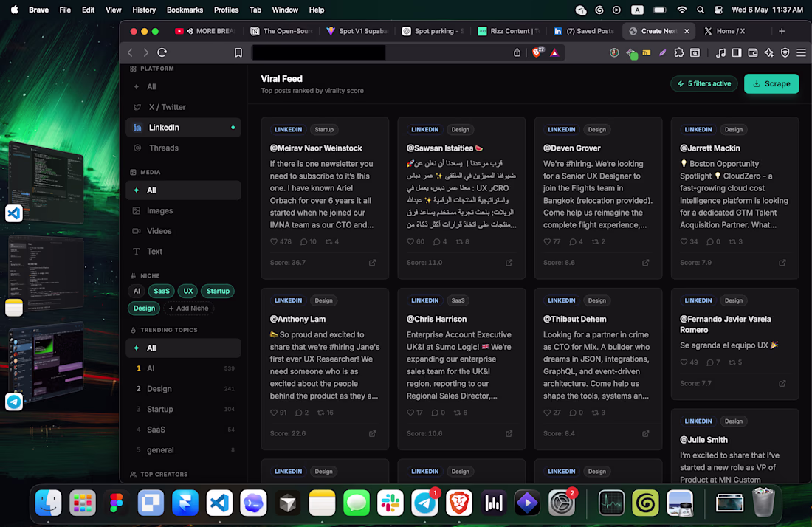Switch to Home / X tab
Viewport: 812px width, 527px height.
tap(732, 31)
